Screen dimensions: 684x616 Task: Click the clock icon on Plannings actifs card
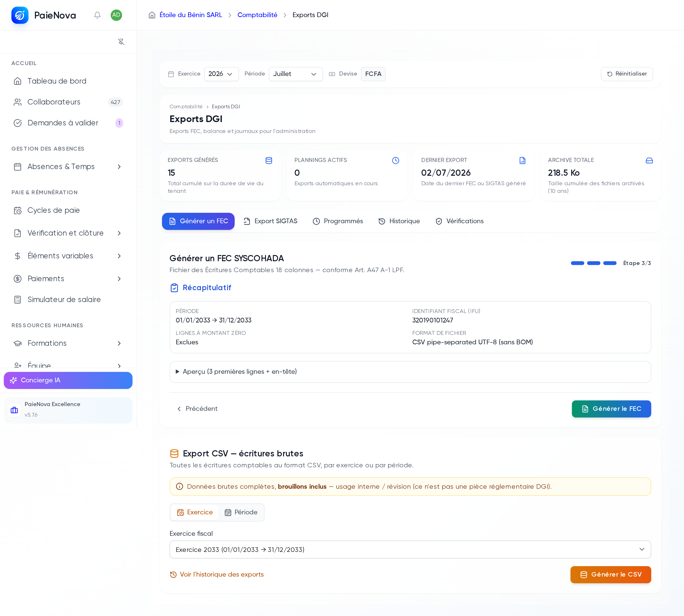click(x=396, y=161)
